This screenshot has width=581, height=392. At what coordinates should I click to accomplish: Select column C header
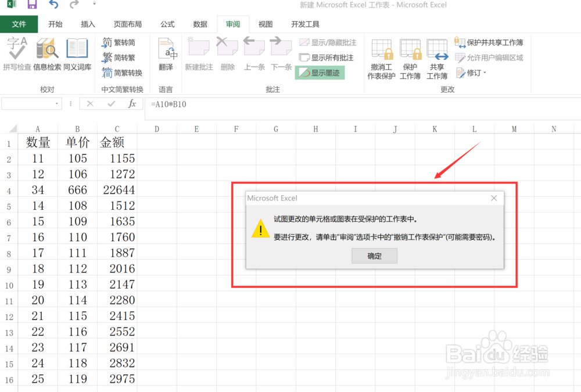(x=117, y=129)
